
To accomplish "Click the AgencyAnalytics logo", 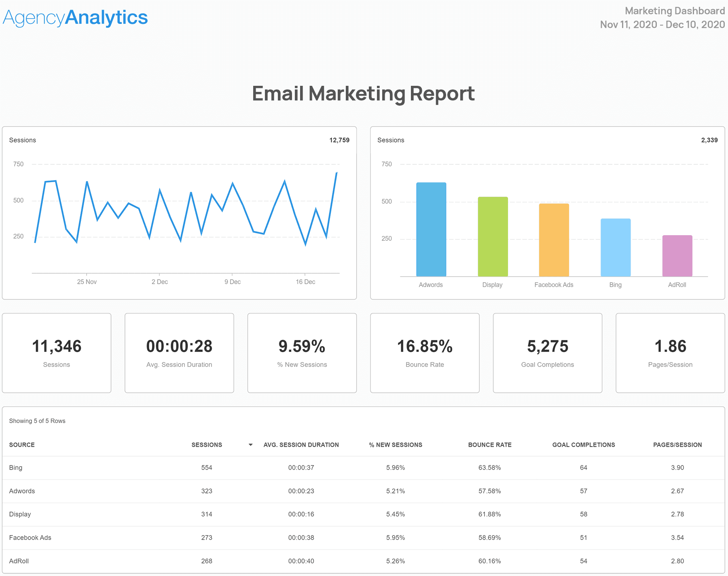I will [x=75, y=18].
